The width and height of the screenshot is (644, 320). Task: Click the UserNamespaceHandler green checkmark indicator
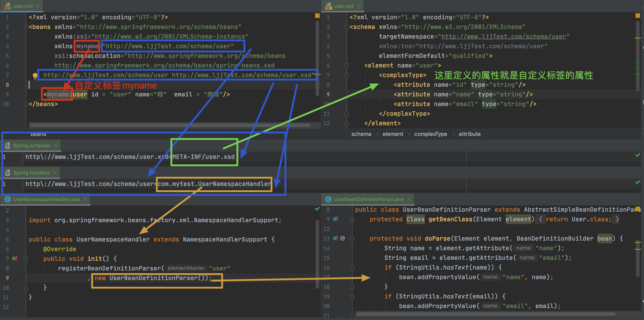317,209
